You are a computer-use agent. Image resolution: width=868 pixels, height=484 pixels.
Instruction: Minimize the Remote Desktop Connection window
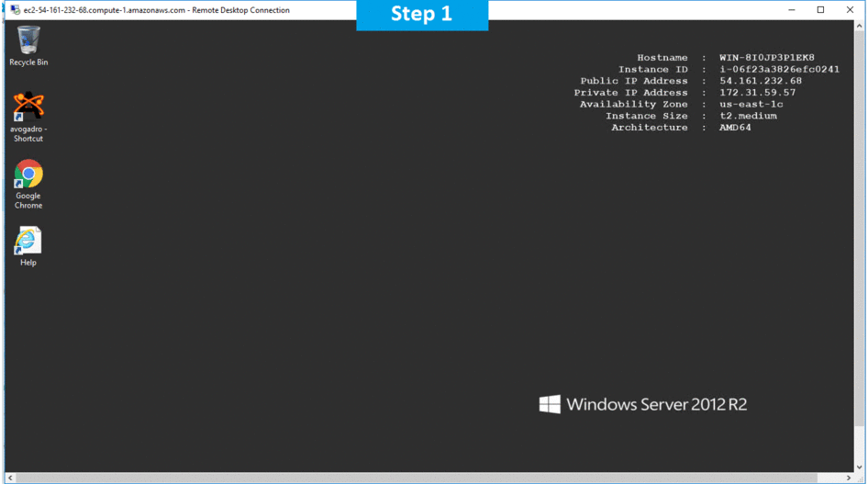(787, 10)
